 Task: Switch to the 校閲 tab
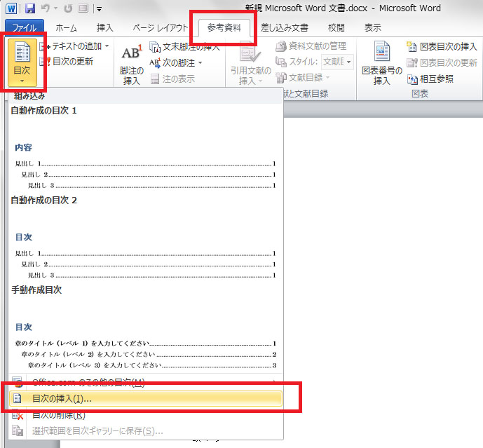[x=336, y=28]
